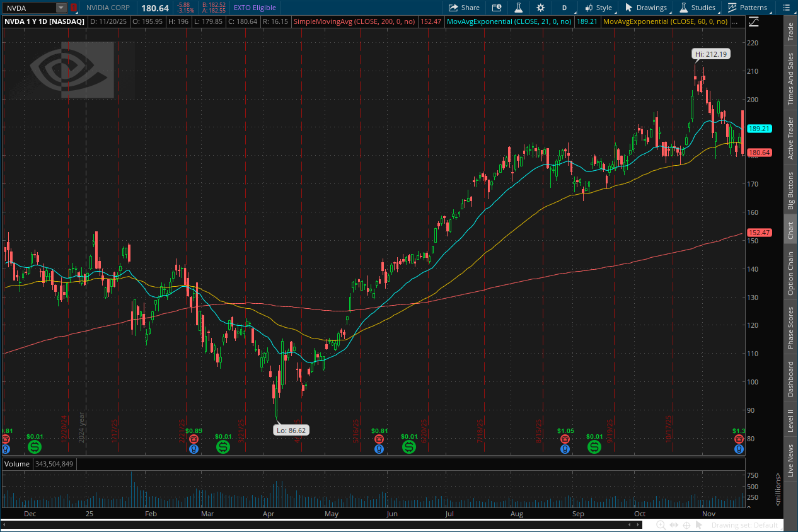The height and width of the screenshot is (532, 798).
Task: Click the green dividend dollar icon in December
Action: tap(35, 447)
